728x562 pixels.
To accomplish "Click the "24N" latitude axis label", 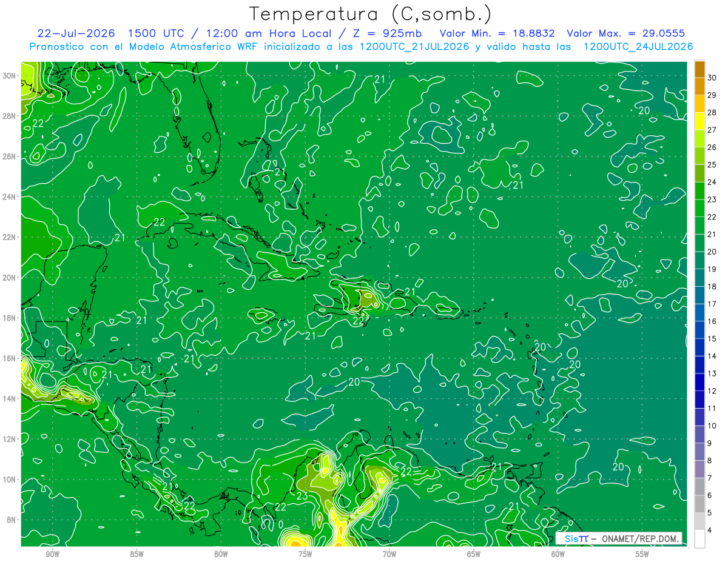I will [x=10, y=197].
